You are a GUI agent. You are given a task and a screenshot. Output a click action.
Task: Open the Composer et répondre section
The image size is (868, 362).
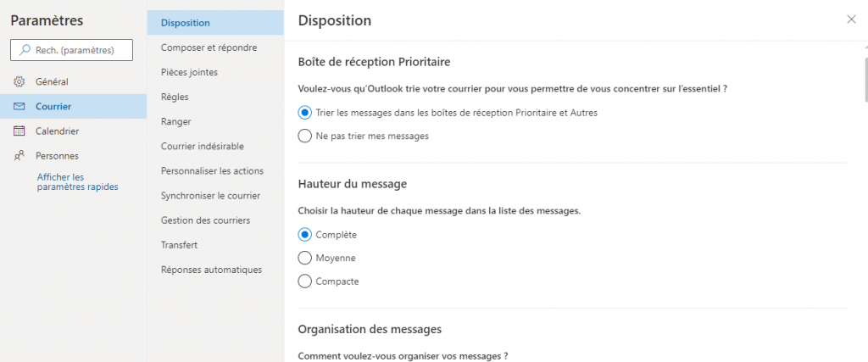click(209, 47)
